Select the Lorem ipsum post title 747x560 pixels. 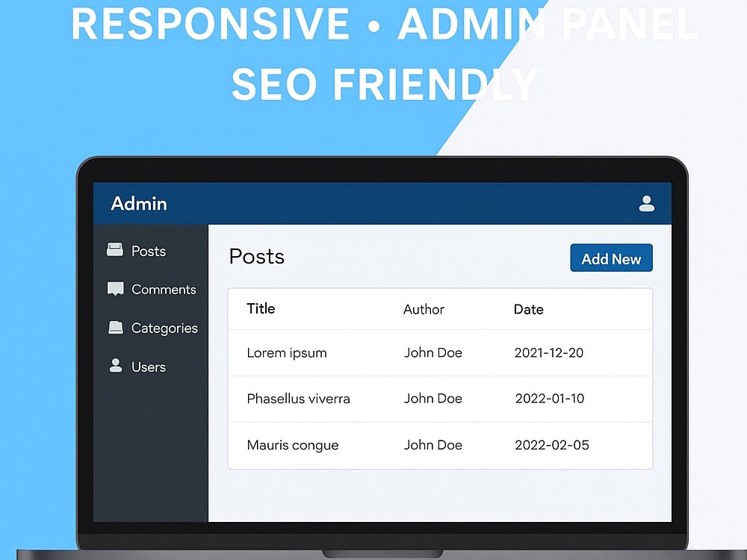coord(287,353)
